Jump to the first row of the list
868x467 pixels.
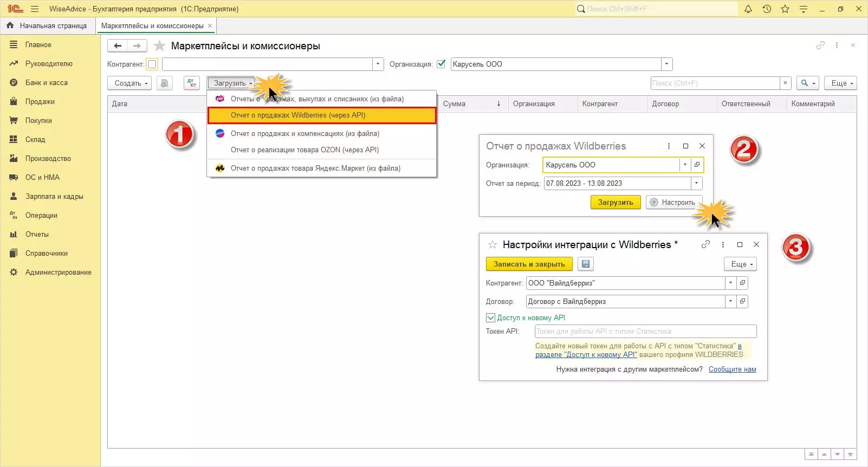[811, 455]
